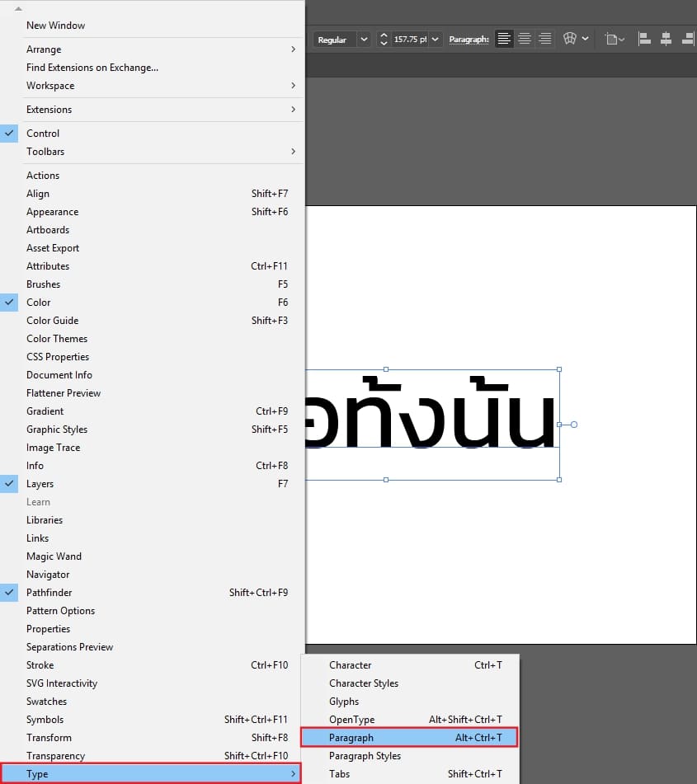Open the Align panel from menu
Screen dimensions: 697x784
pos(152,194)
